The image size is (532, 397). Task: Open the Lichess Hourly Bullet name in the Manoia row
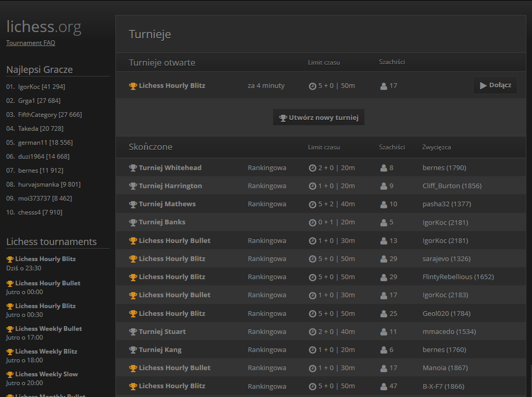[174, 368]
